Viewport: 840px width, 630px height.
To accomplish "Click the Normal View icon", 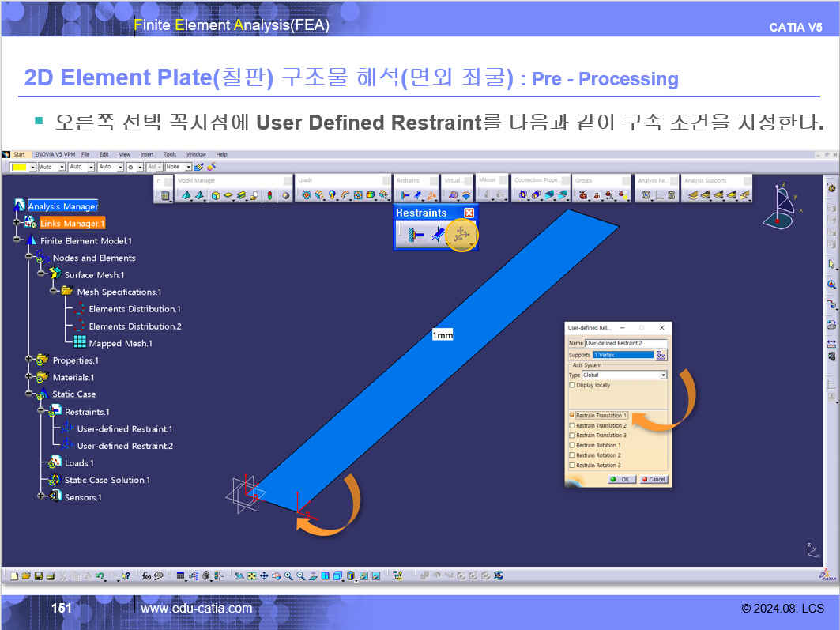I will (314, 576).
